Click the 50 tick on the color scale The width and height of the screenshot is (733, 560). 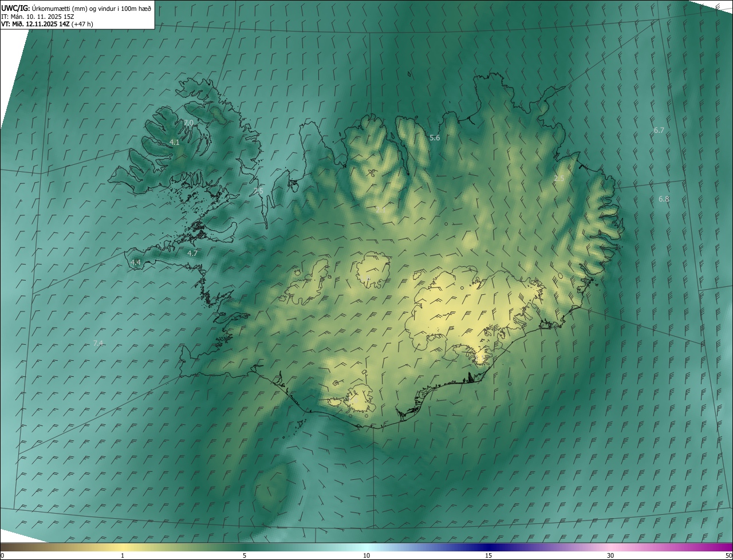[x=728, y=555]
